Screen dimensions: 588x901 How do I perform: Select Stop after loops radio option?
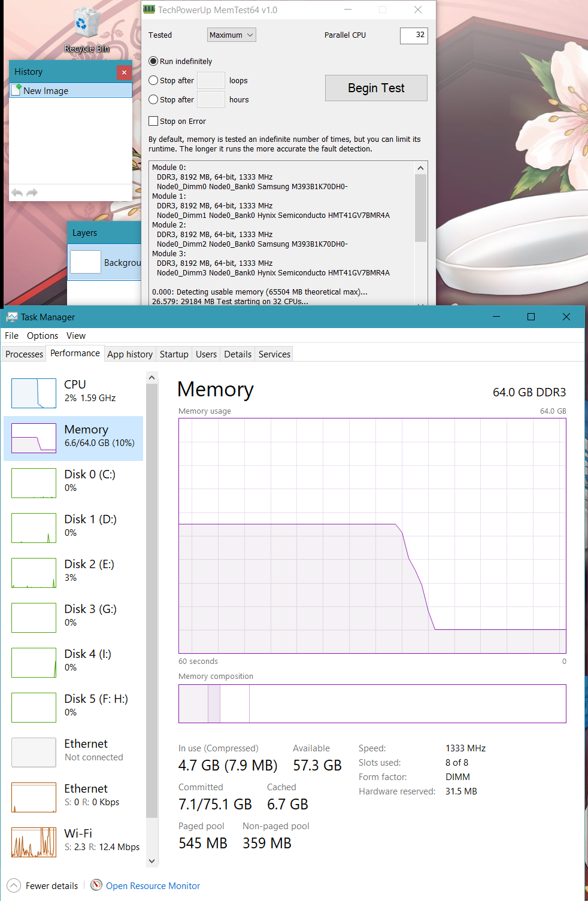[x=153, y=80]
